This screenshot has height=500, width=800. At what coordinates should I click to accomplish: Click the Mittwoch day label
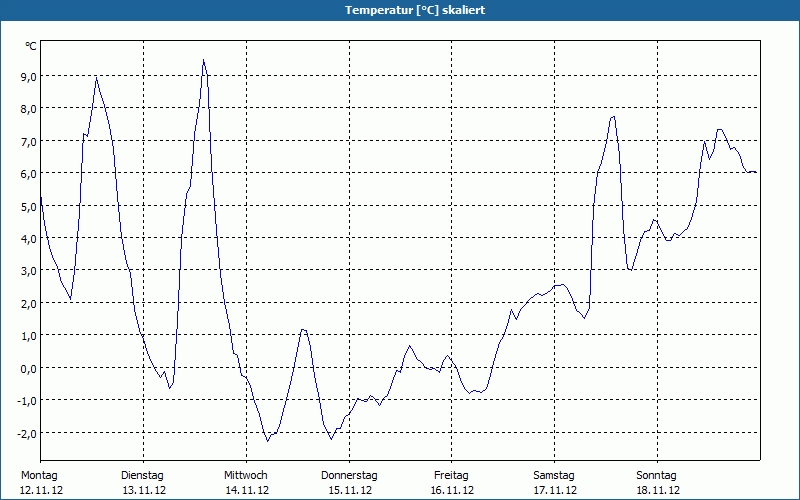(x=245, y=476)
